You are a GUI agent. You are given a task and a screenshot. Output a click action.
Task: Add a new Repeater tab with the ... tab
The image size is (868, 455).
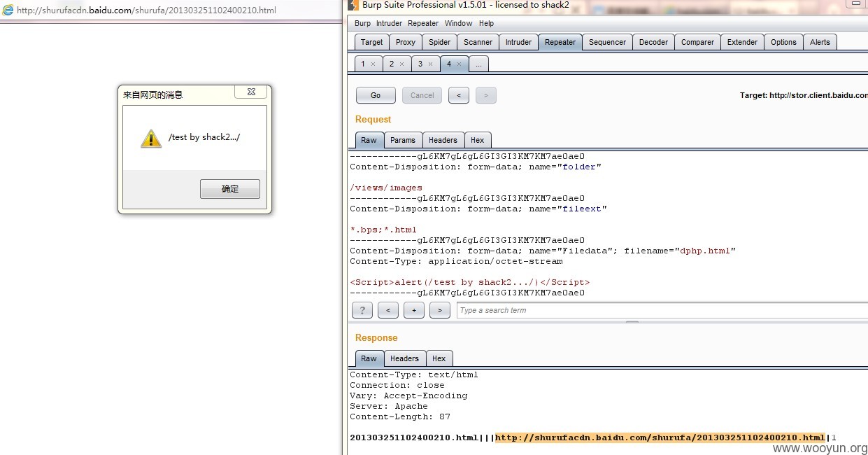point(478,64)
